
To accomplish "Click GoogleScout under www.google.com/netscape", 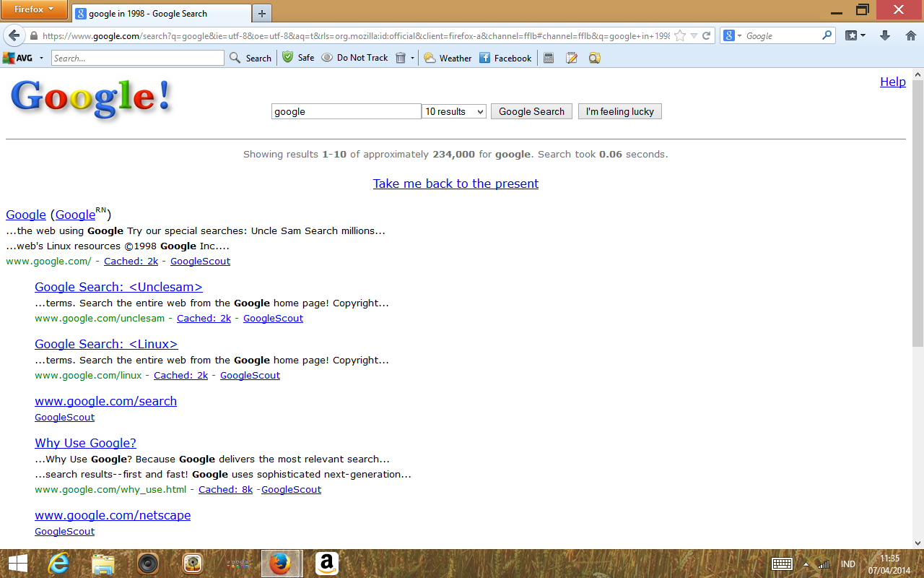I will [x=64, y=531].
